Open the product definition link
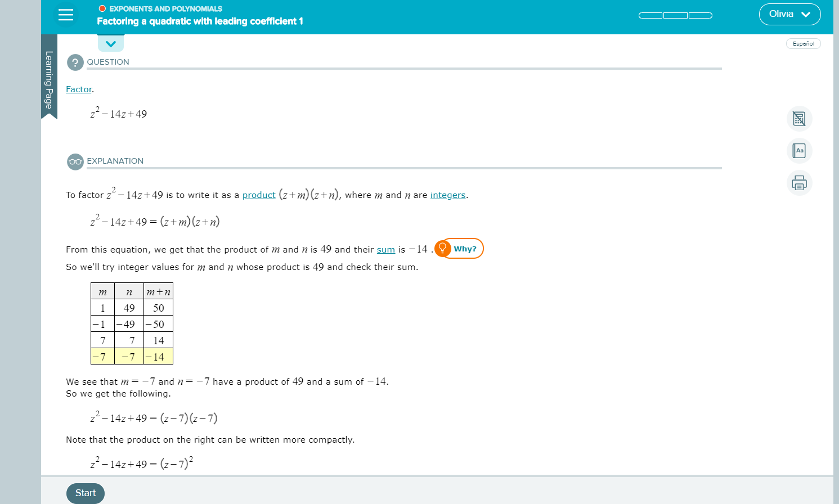Screen dimensions: 839x504 coord(259,195)
